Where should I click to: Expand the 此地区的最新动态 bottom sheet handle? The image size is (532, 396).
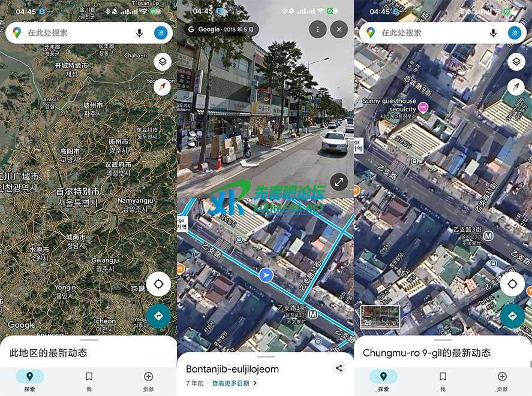click(89, 340)
